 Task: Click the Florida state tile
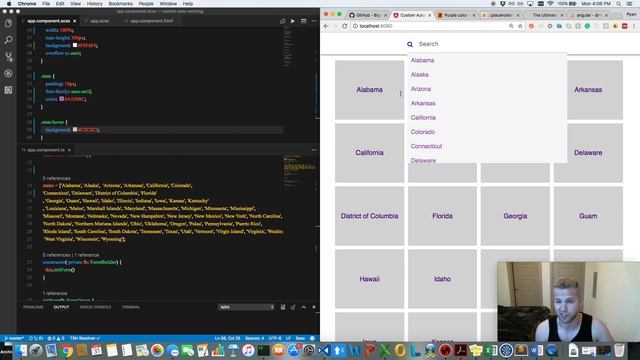point(442,216)
